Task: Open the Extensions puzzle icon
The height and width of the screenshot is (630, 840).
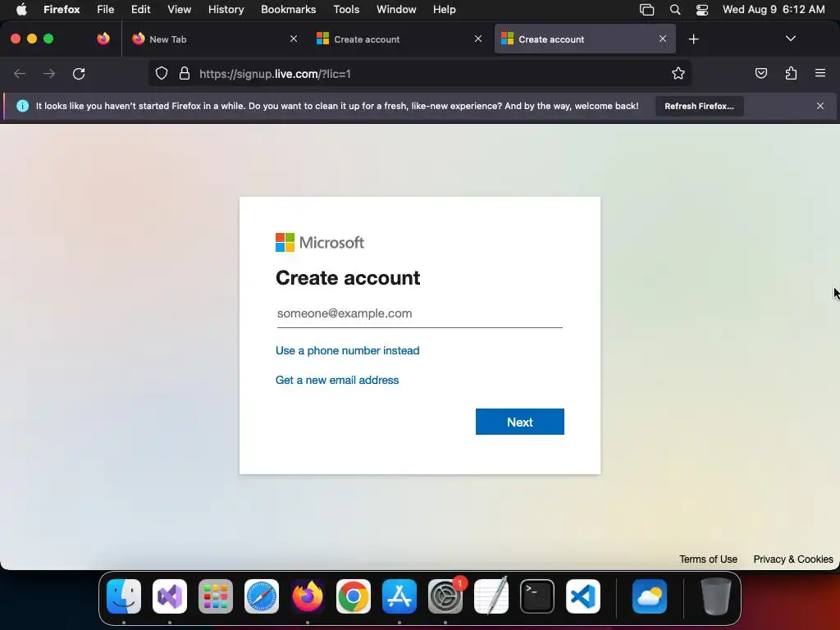Action: click(x=791, y=73)
